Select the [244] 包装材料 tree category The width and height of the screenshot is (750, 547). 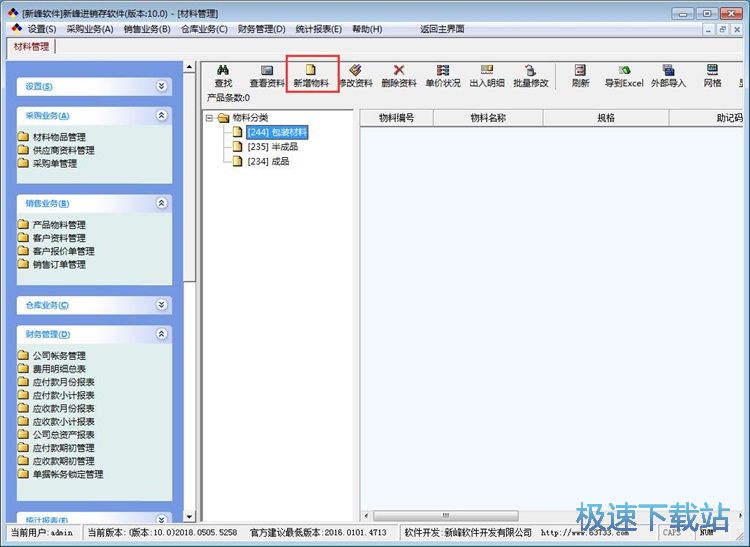[277, 132]
